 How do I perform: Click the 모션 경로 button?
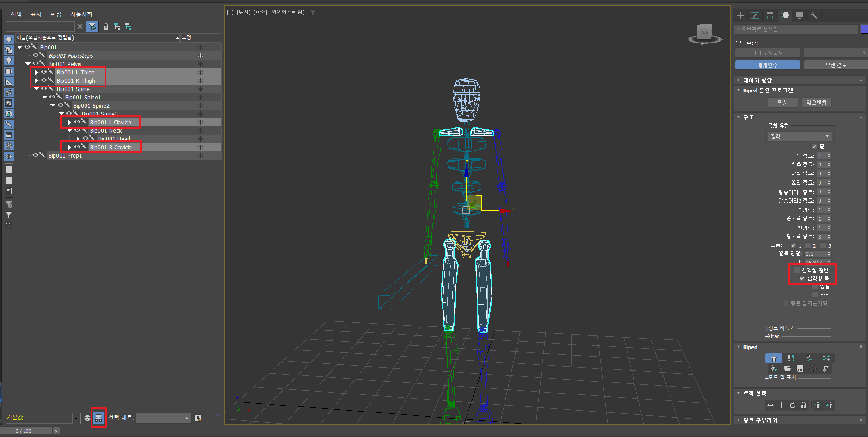coord(836,65)
